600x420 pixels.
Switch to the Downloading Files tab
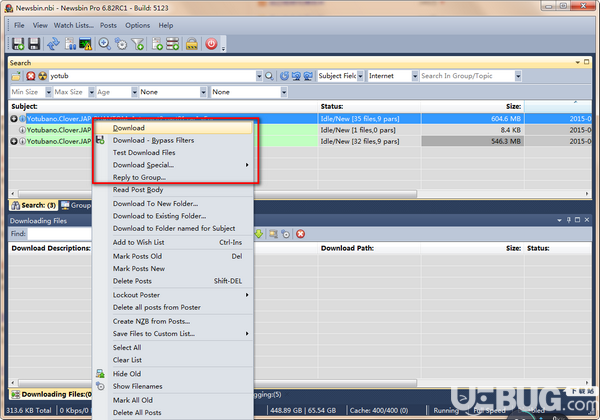52,394
